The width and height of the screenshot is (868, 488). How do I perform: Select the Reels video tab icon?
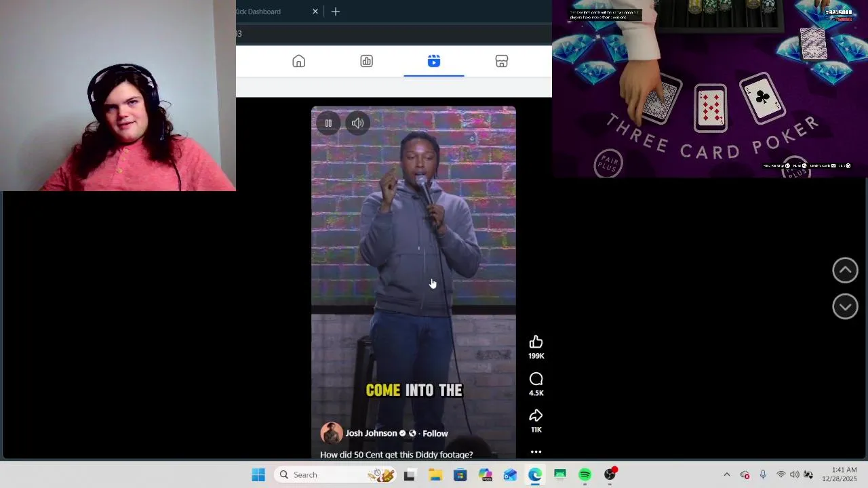tap(434, 62)
